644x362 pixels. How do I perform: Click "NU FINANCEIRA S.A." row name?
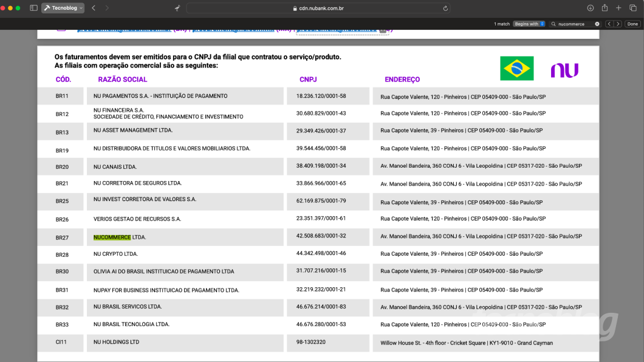point(118,110)
